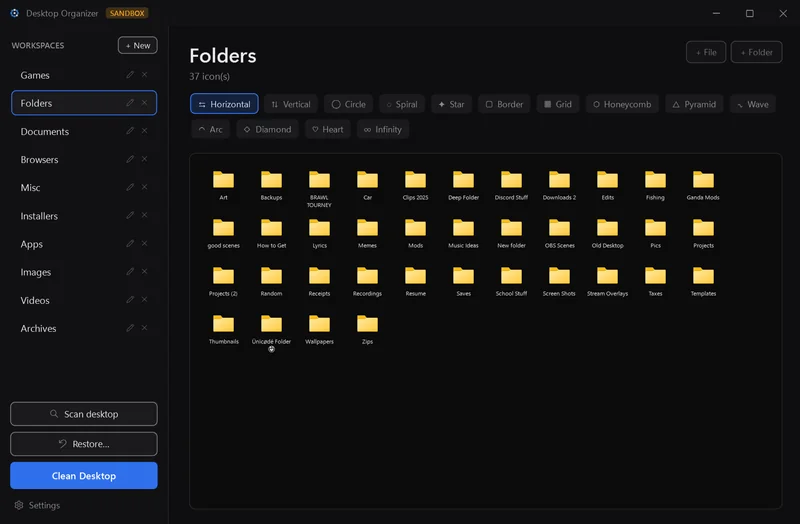Click the OBS Scenes folder icon
Image resolution: width=800 pixels, height=524 pixels.
pyautogui.click(x=559, y=228)
